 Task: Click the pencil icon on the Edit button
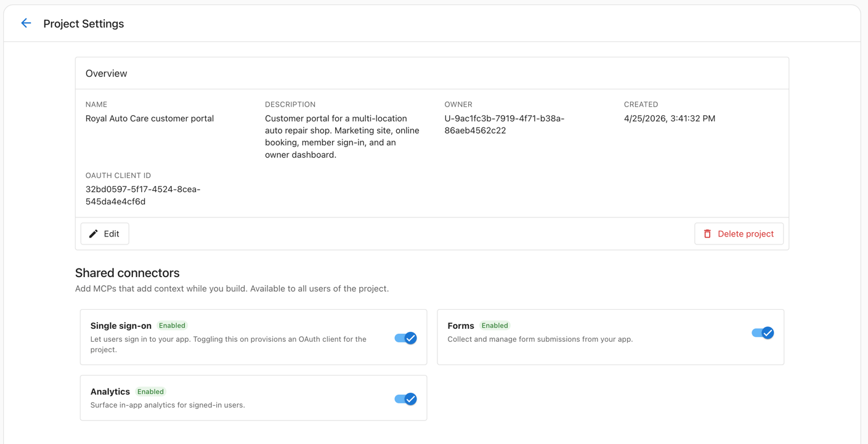coord(93,233)
